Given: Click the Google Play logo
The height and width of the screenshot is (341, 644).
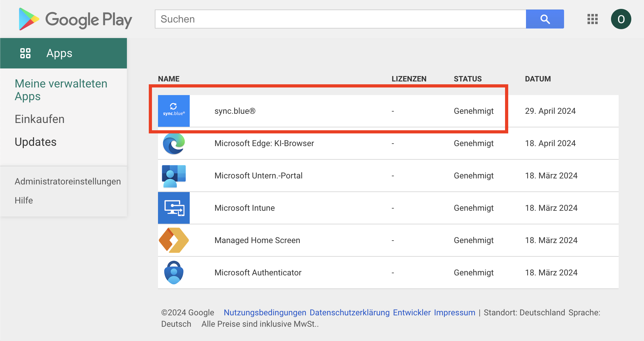Looking at the screenshot, I should 76,19.
